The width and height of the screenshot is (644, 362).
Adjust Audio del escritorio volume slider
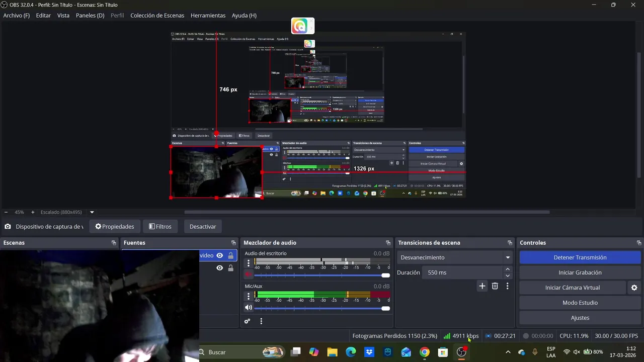click(322, 275)
